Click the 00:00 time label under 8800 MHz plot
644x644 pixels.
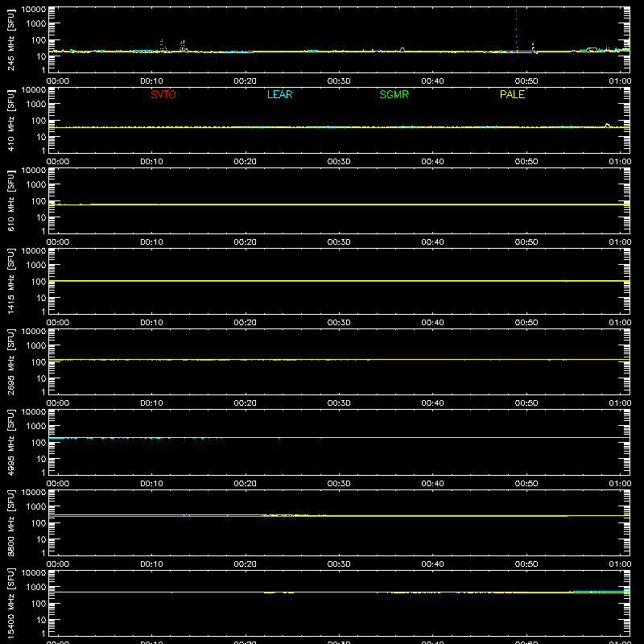[x=58, y=564]
